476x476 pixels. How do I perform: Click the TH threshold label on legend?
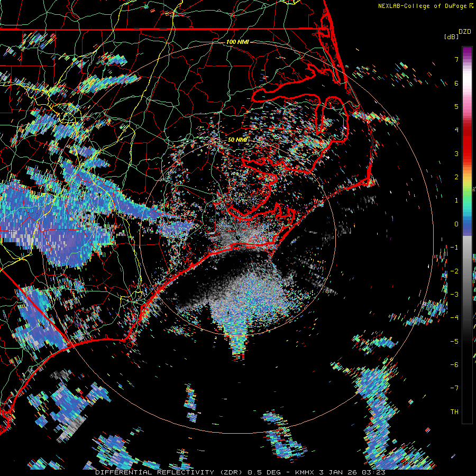point(454,411)
